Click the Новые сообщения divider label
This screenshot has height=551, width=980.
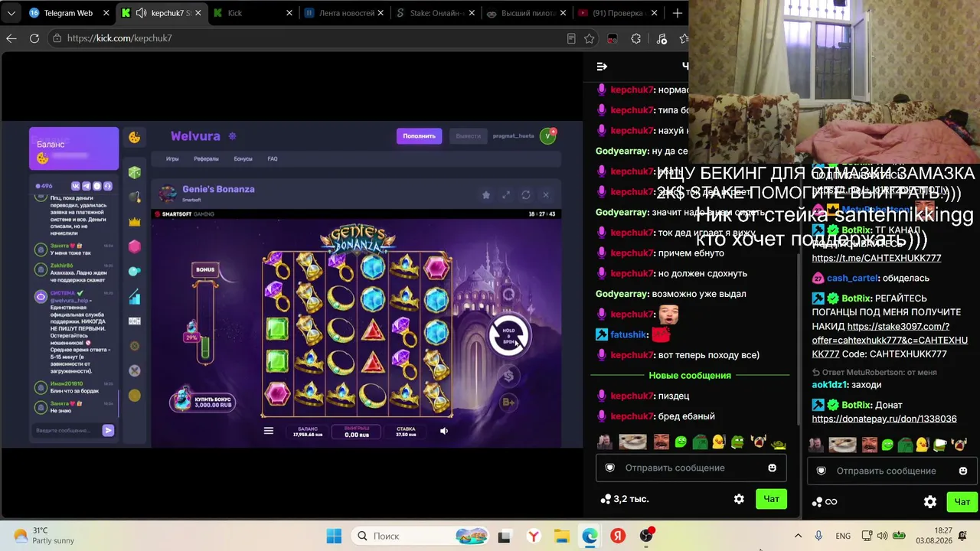click(690, 376)
